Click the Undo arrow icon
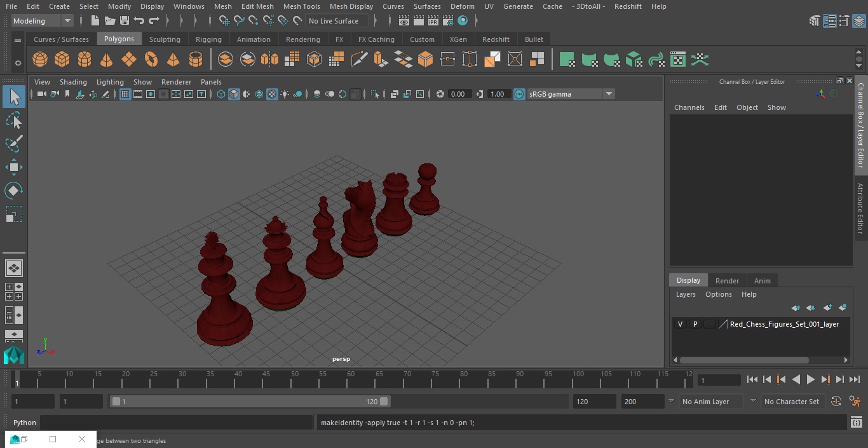This screenshot has height=448, width=868. pos(139,21)
